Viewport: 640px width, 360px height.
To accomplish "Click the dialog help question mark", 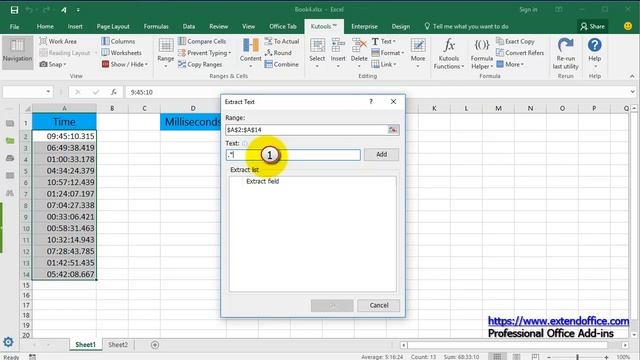I will pos(371,101).
